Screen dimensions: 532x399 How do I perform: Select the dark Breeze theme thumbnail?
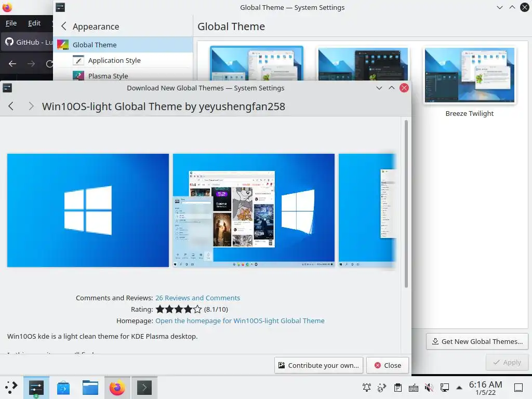363,64
